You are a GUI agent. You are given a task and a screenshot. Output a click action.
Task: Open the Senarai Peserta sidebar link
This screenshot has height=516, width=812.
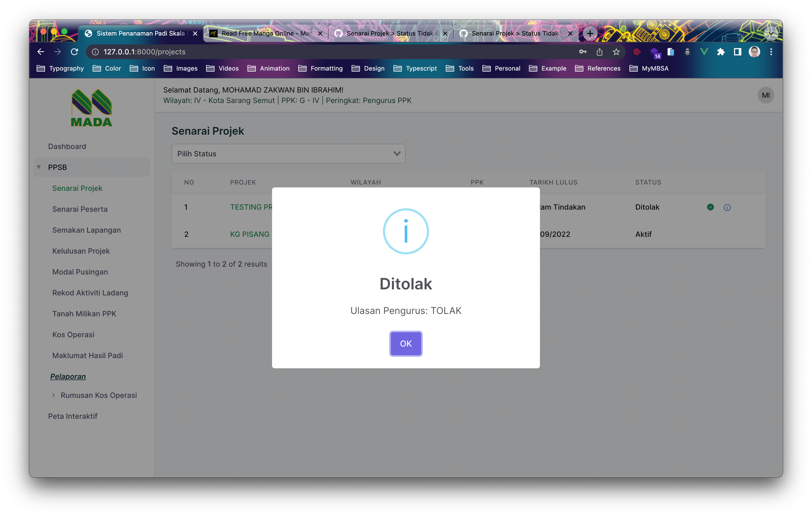click(80, 209)
